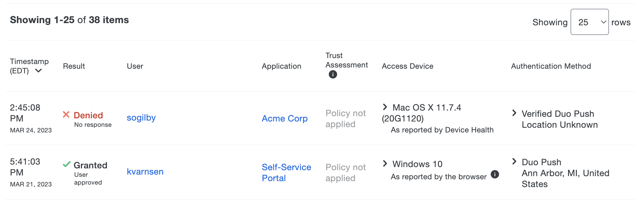Click the Result column header
Viewport: 644px width, 208px height.
74,66
